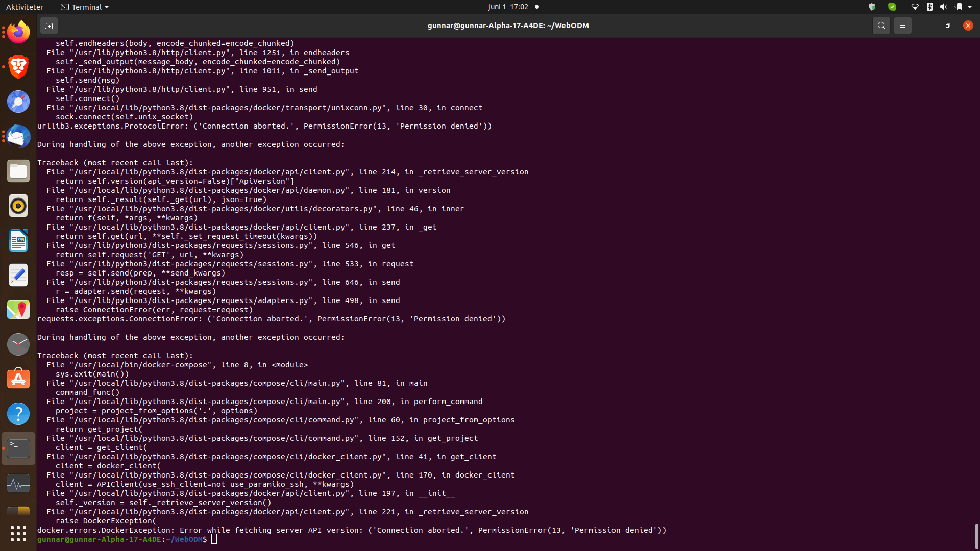The width and height of the screenshot is (980, 551).
Task: Toggle Bluetooth from the top bar
Action: pyautogui.click(x=929, y=7)
